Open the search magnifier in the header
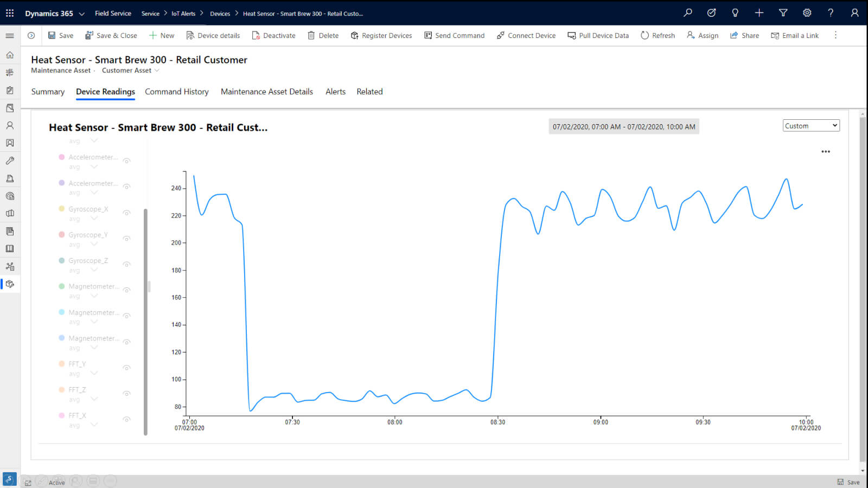This screenshot has width=868, height=488. [688, 13]
